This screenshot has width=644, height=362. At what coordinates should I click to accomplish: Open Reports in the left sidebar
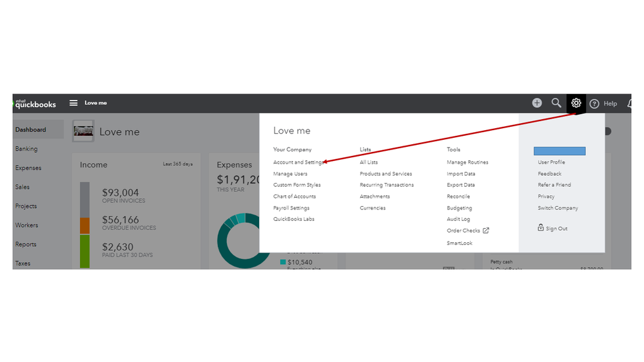pyautogui.click(x=26, y=244)
